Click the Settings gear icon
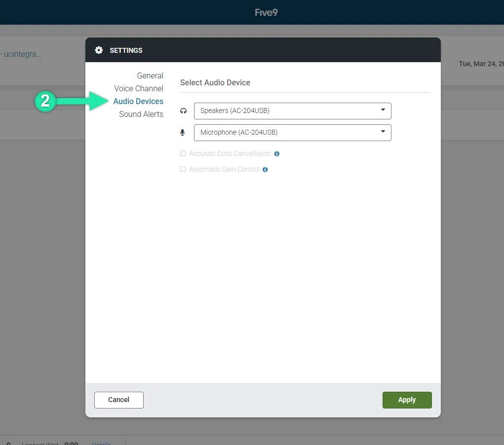Viewport: 504px width, 445px height. (x=99, y=50)
